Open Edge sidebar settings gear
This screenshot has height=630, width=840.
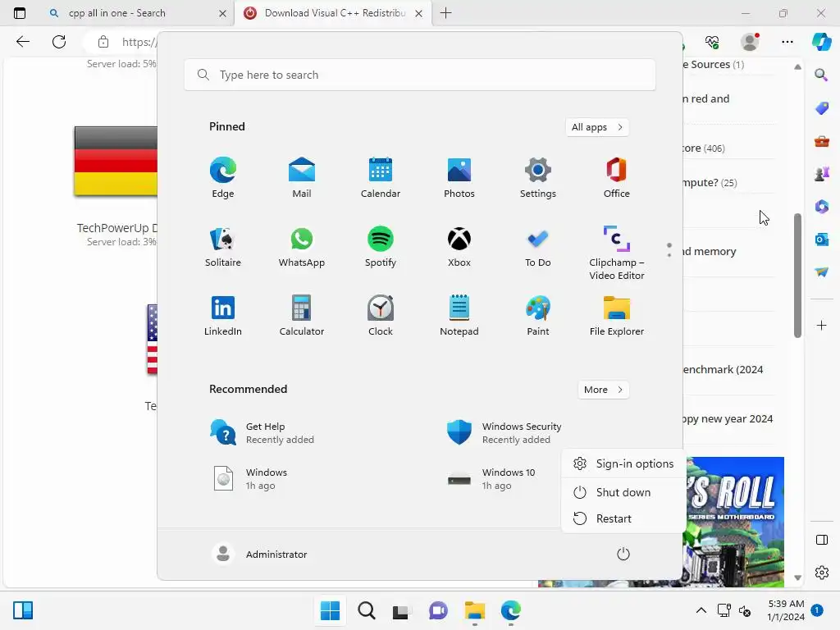(821, 573)
